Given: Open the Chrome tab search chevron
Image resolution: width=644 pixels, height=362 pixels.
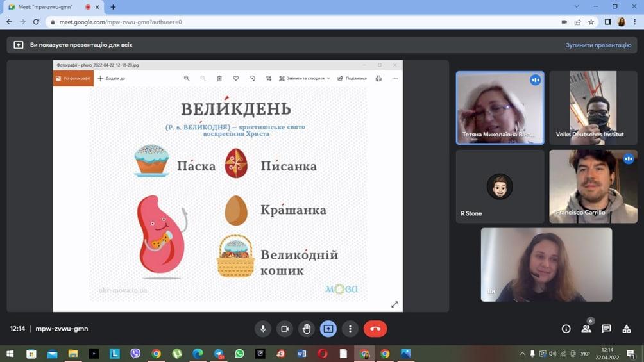Looking at the screenshot, I should click(x=576, y=7).
